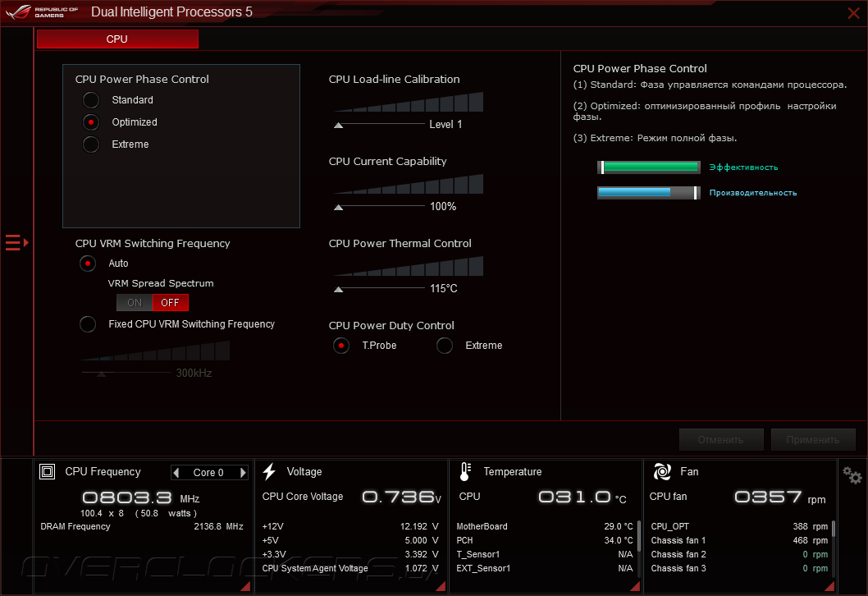Click the T_Sensor1 row
This screenshot has width=868, height=596.
click(545, 554)
